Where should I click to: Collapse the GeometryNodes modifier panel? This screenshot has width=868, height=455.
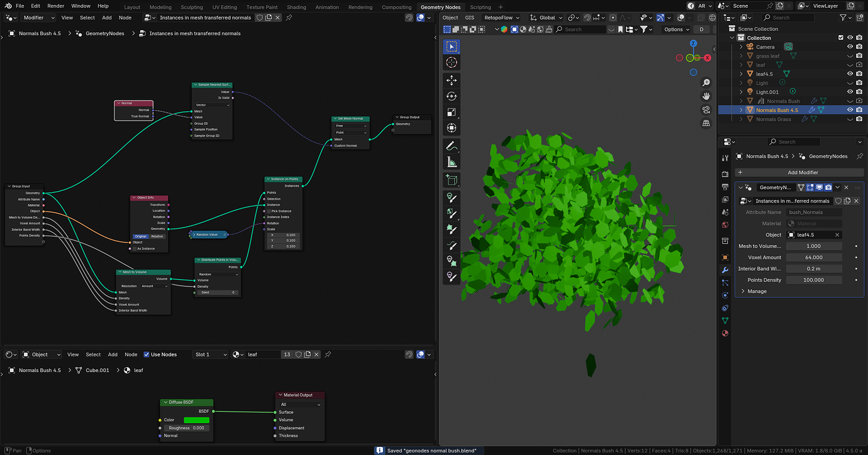pyautogui.click(x=741, y=187)
